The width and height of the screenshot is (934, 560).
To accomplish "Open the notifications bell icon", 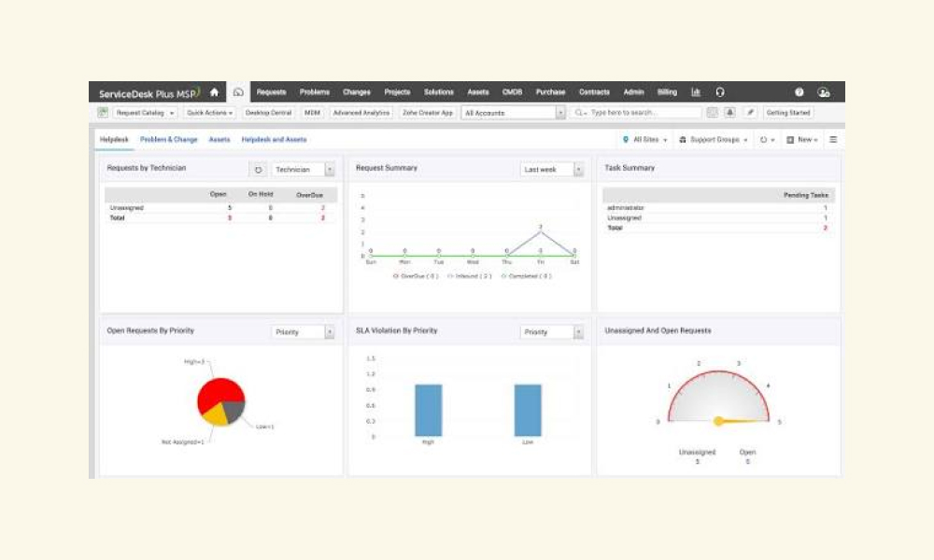I will pyautogui.click(x=729, y=113).
